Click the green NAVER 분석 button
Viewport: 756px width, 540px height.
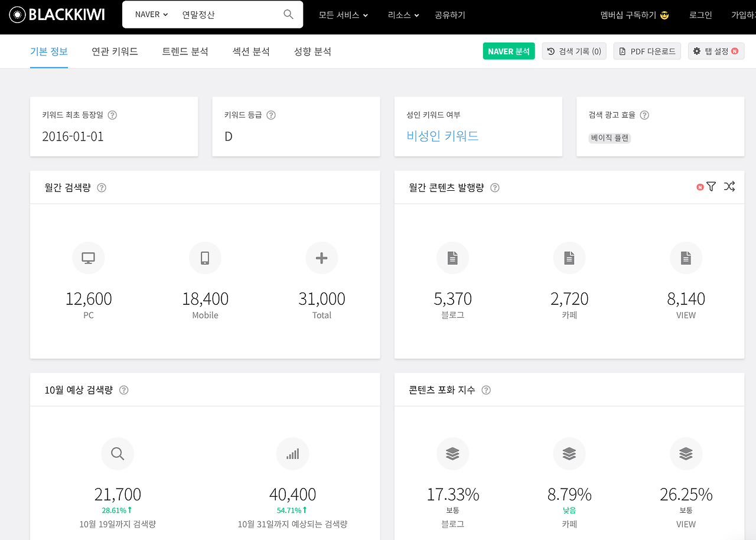pyautogui.click(x=509, y=51)
